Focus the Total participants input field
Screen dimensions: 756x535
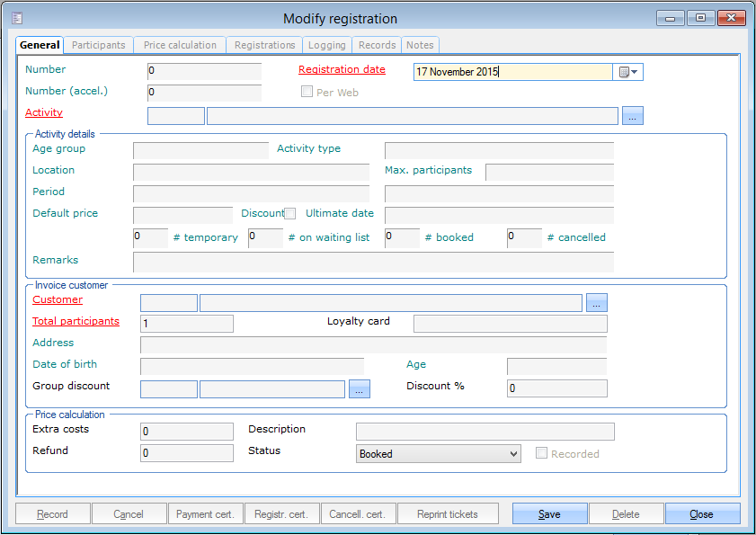click(187, 324)
